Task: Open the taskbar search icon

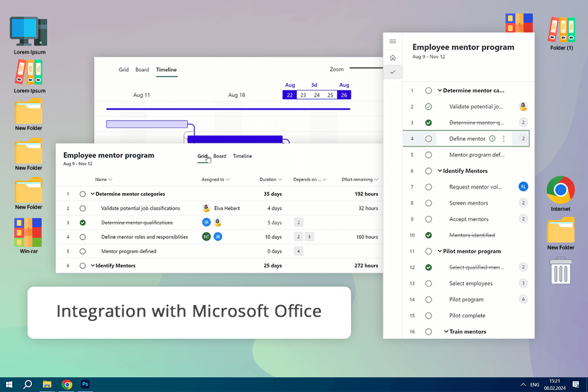Action: (28, 385)
